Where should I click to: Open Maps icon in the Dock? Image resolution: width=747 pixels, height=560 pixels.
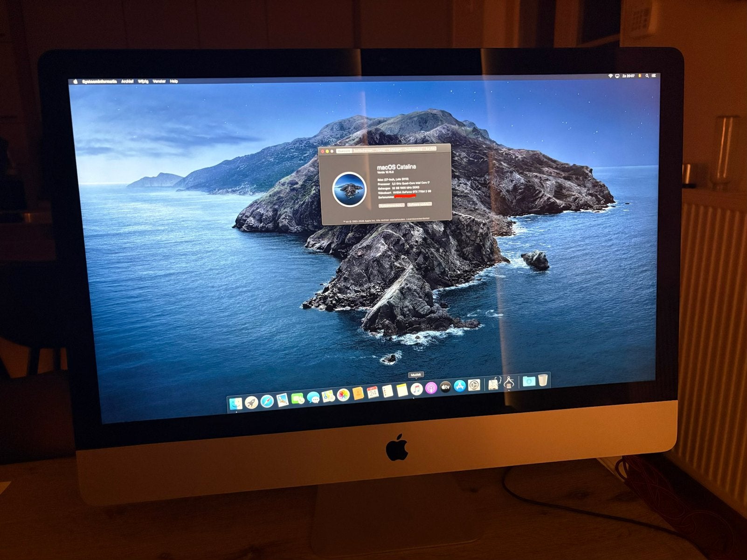pos(328,396)
